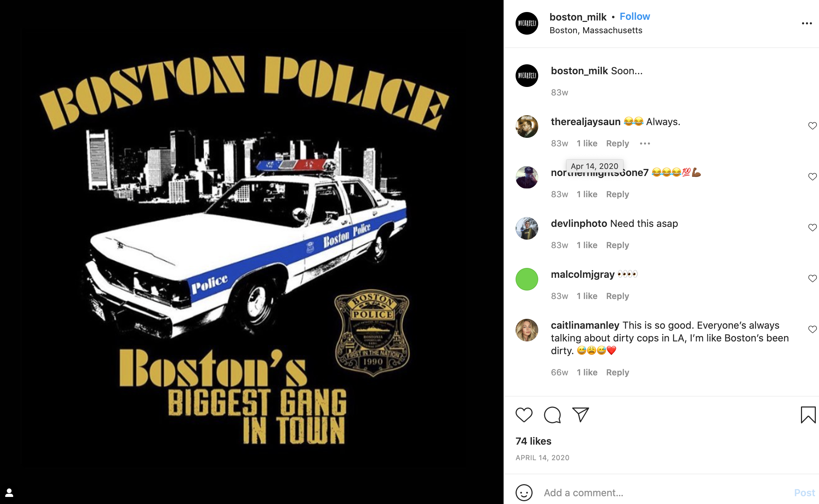Screen dimensions: 819x504
Task: Open more options on therealjaysaun comment
Action: (x=645, y=143)
